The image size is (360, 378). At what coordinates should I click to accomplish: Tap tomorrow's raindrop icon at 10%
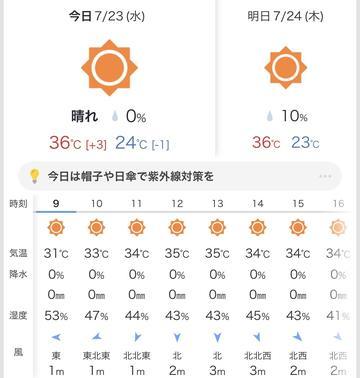(x=269, y=116)
